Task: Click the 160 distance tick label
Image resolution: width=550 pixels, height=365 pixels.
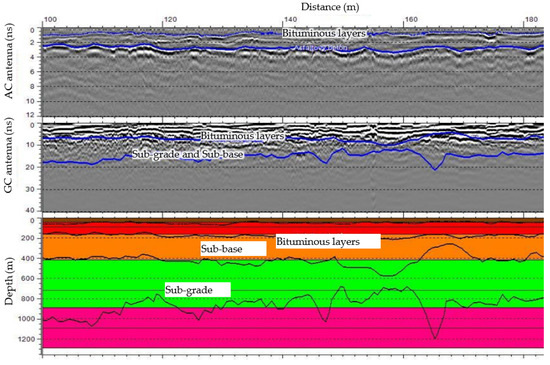Action: click(x=411, y=20)
